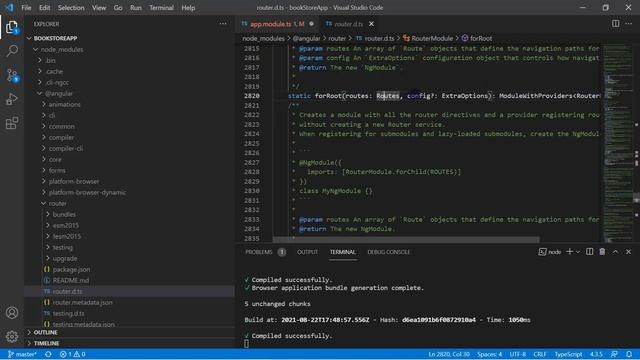Expand the OUTLINE section
Image resolution: width=640 pixels, height=360 pixels.
pos(129,333)
